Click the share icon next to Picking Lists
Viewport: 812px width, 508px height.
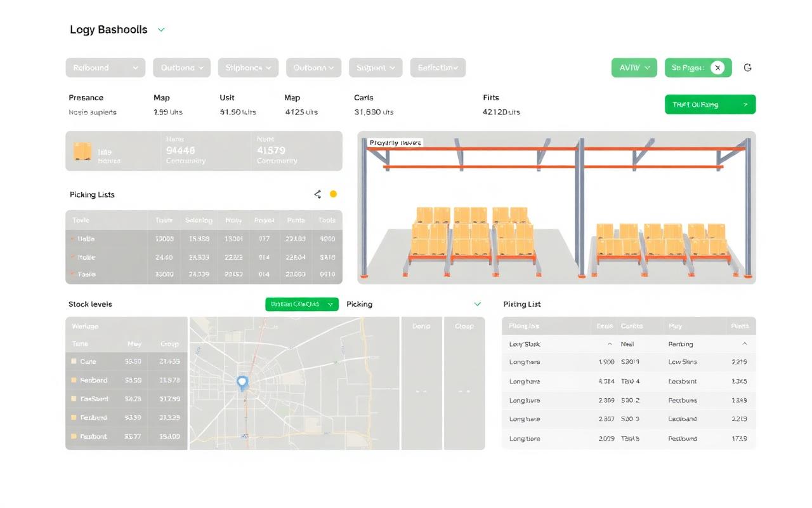pyautogui.click(x=317, y=194)
